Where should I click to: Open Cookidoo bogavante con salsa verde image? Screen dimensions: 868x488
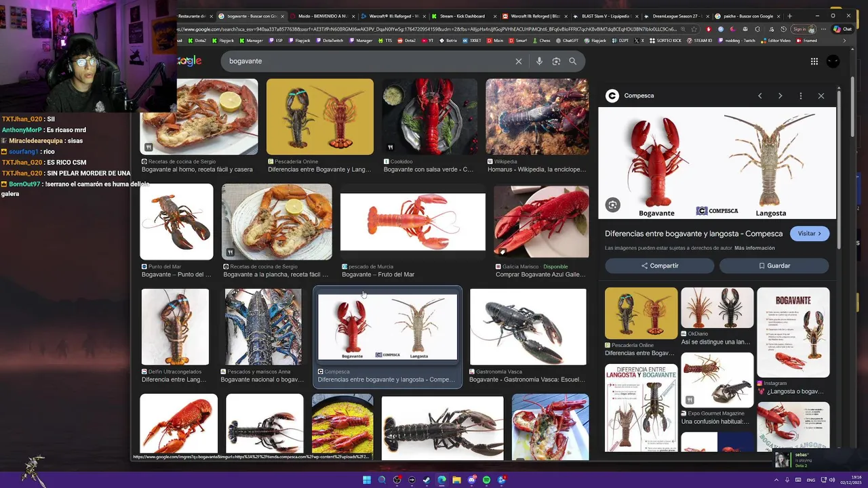click(x=429, y=117)
